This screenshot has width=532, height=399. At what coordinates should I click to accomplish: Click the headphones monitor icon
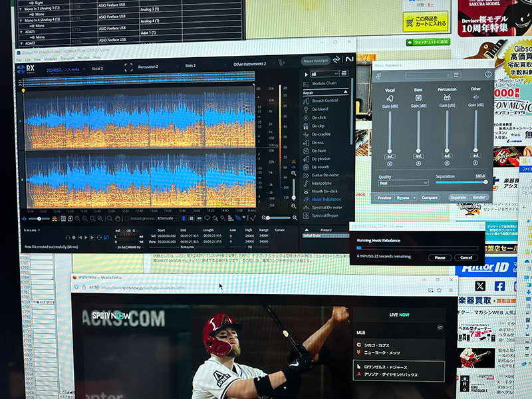[x=68, y=237]
